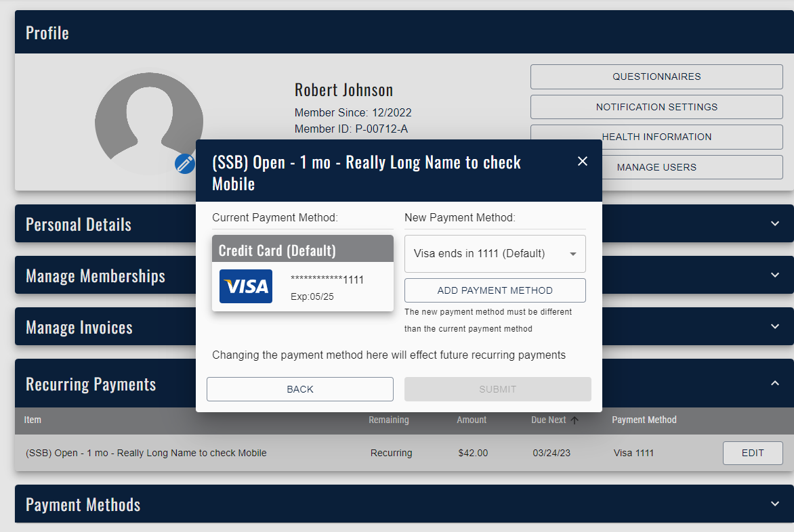
Task: Click the Due Next sort arrow
Action: [574, 420]
